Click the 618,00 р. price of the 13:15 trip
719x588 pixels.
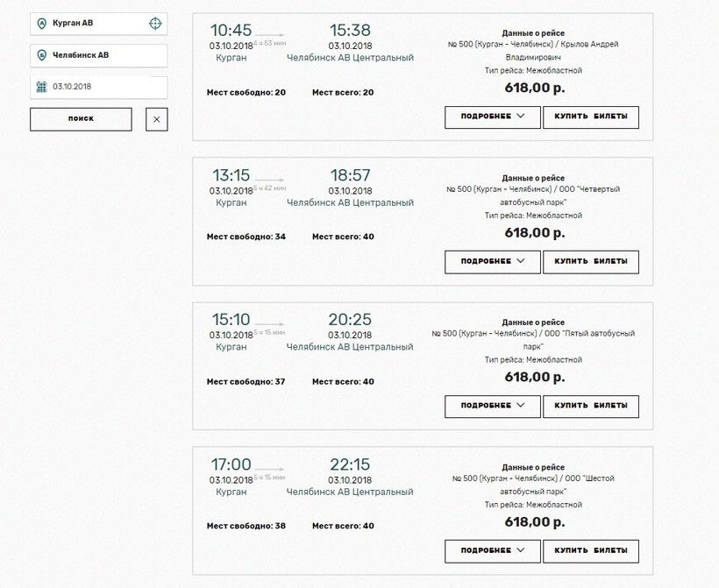tap(535, 232)
